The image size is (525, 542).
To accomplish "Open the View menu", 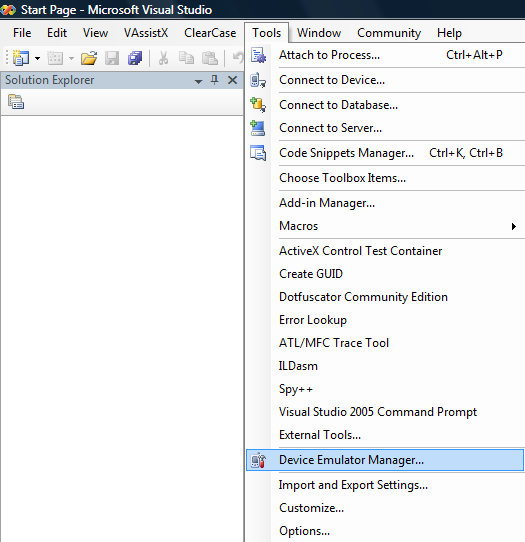I will [x=95, y=33].
